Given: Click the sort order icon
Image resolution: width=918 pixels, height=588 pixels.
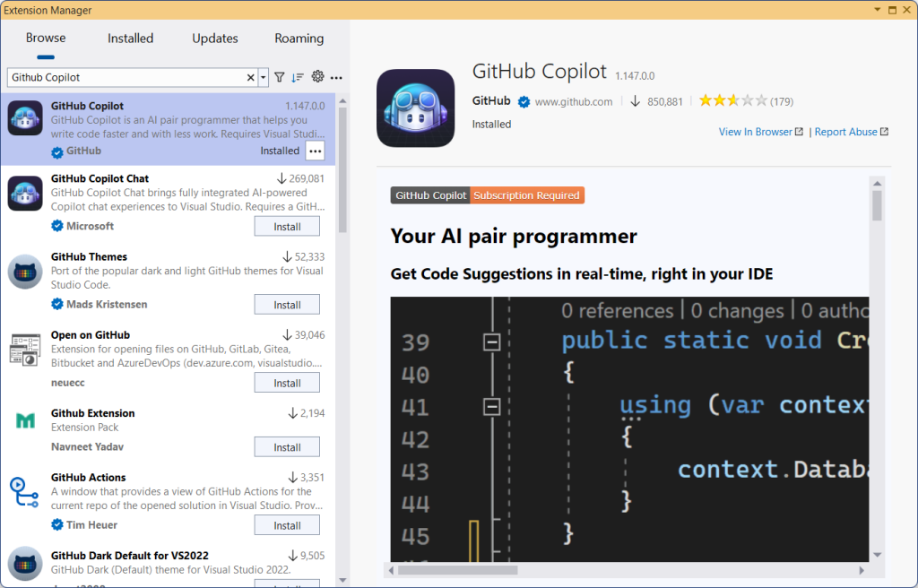Looking at the screenshot, I should tap(299, 77).
